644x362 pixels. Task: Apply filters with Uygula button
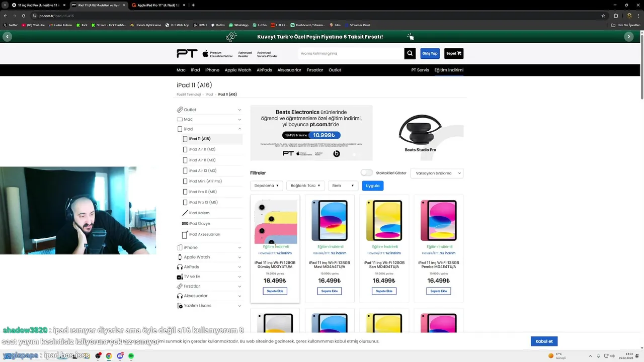[373, 186]
